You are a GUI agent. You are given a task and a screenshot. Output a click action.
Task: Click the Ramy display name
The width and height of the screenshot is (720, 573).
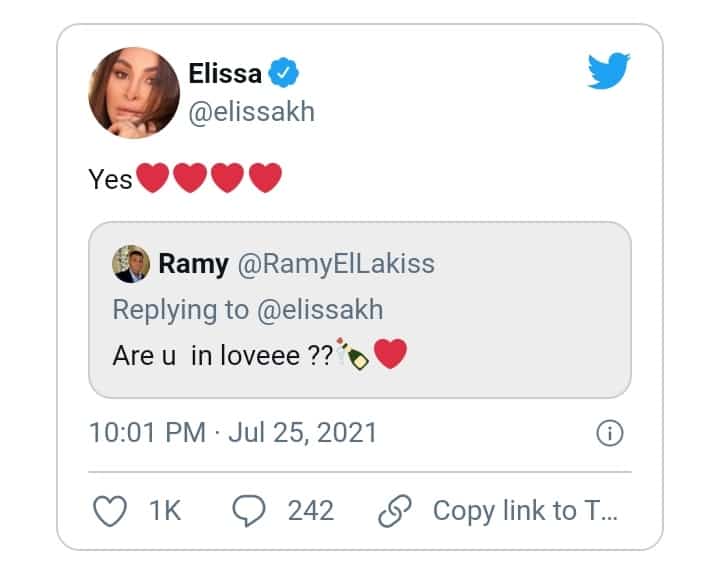click(x=193, y=264)
